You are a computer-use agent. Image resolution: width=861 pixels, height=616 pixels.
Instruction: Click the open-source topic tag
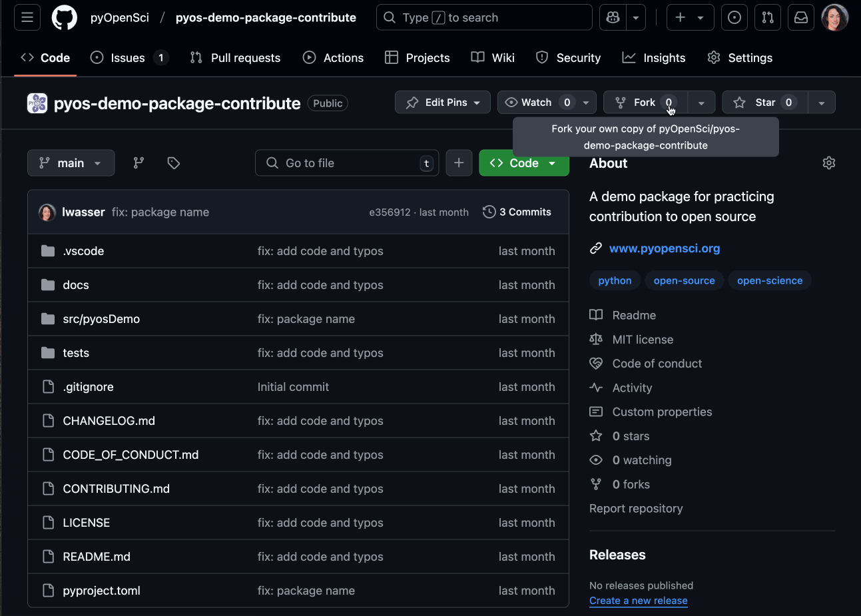[684, 280]
